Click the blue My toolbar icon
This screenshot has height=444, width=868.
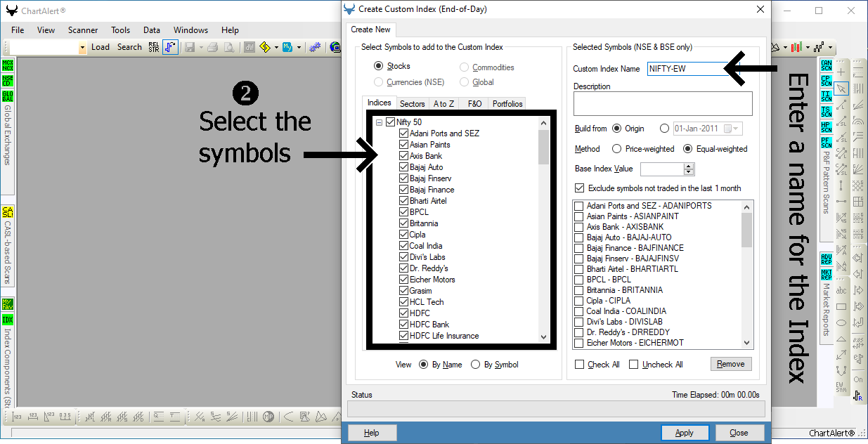287,47
